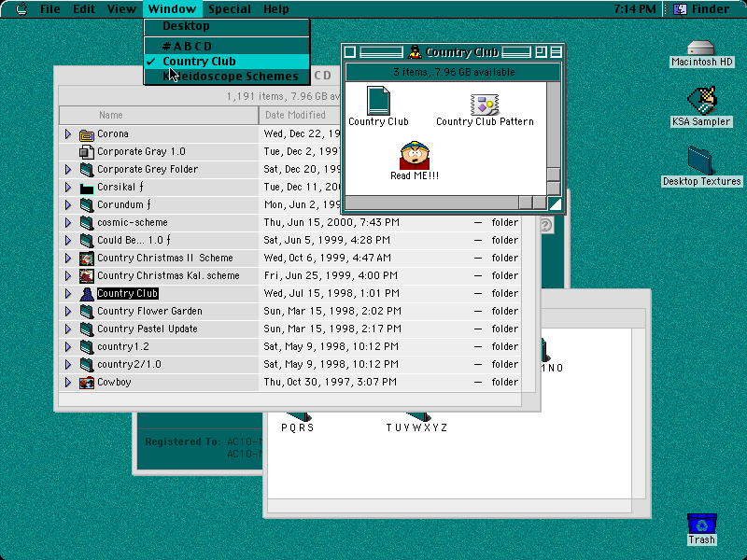Click the country2/1.0 folder icon

coord(87,364)
